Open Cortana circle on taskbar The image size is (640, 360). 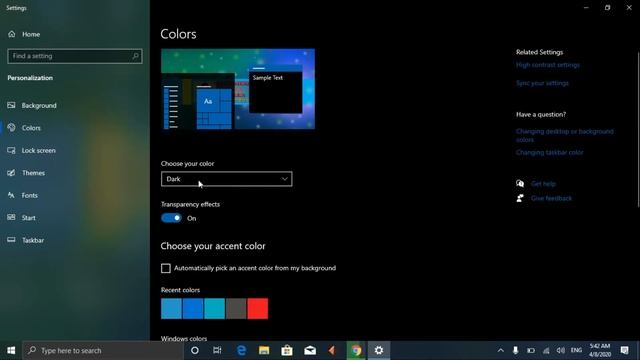[195, 351]
